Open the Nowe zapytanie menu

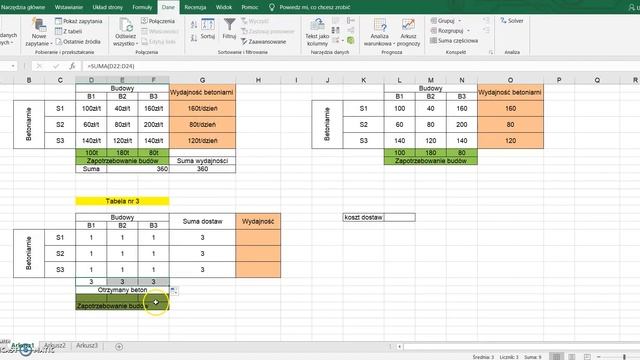pyautogui.click(x=39, y=32)
